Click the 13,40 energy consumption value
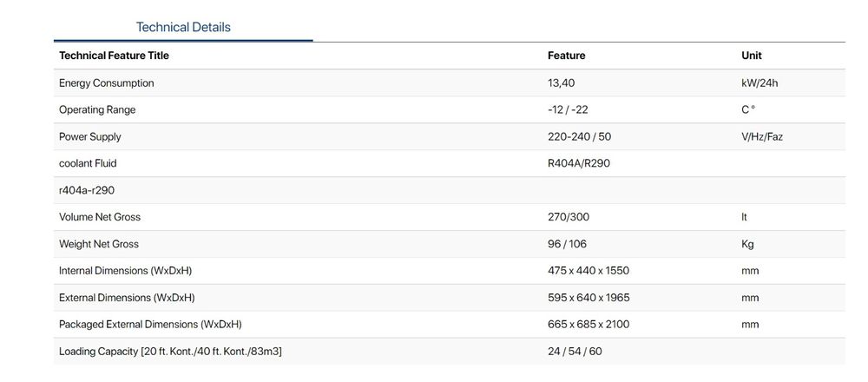868x382 pixels. point(561,83)
